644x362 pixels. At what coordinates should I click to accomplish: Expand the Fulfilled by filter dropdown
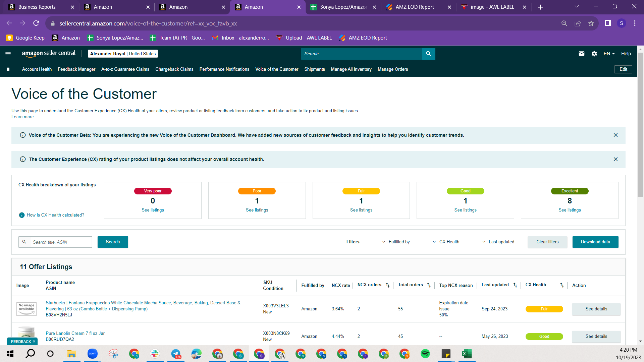point(396,242)
